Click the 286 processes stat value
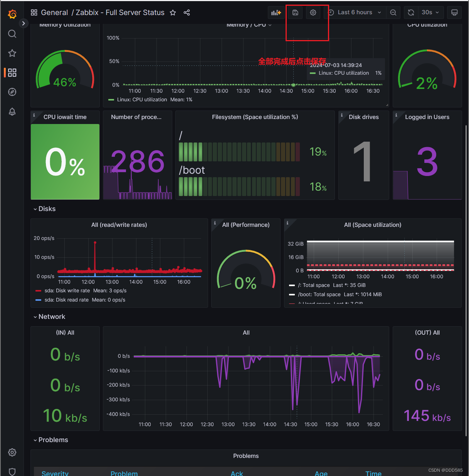Image resolution: width=469 pixels, height=476 pixels. pyautogui.click(x=138, y=161)
